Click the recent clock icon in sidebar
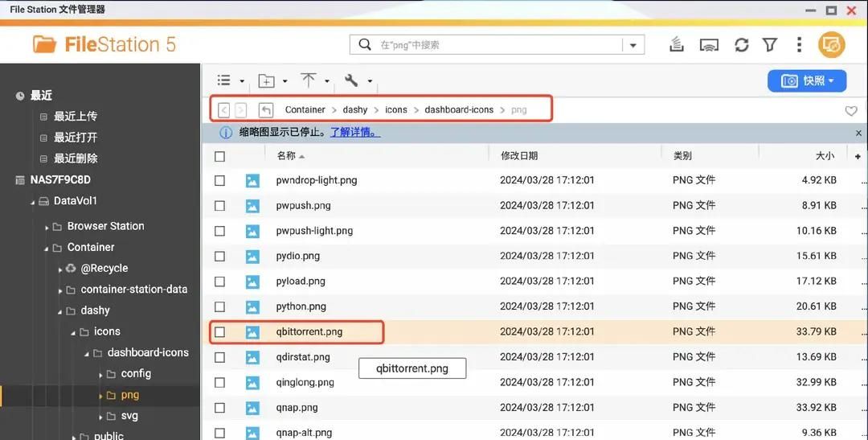Image resolution: width=868 pixels, height=440 pixels. (20, 96)
